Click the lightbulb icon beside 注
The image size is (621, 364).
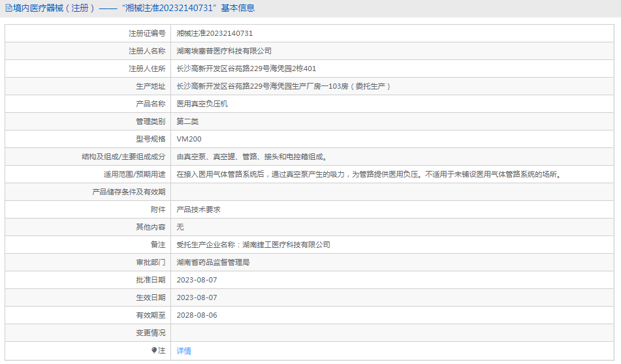(x=154, y=350)
